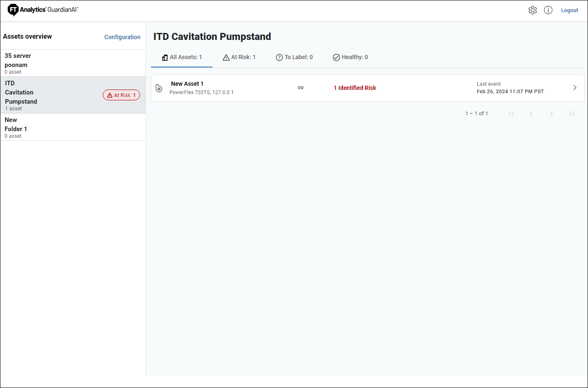This screenshot has height=388, width=588.
Task: Select the Healthy tab
Action: coord(350,57)
